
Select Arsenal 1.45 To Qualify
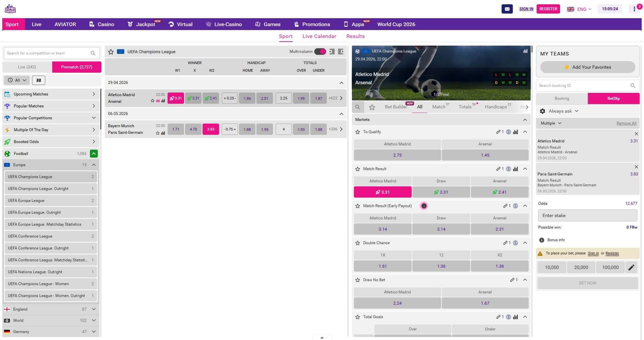tap(485, 155)
